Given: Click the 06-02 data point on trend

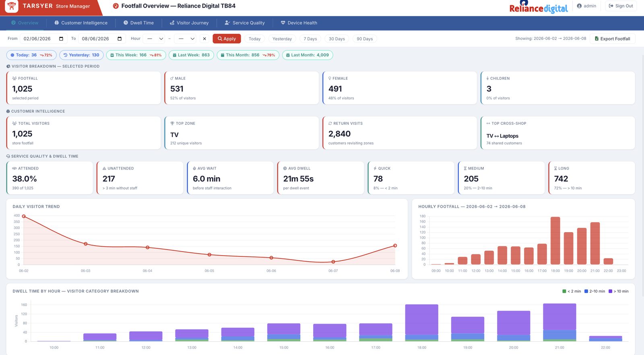Looking at the screenshot, I should click(24, 217).
